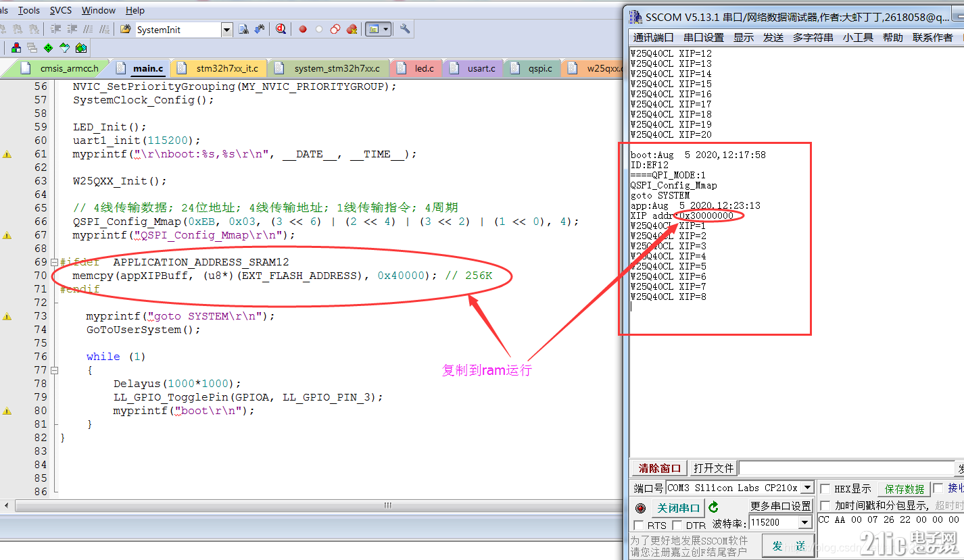Check the DTR checkbox
The width and height of the screenshot is (964, 560).
(677, 525)
